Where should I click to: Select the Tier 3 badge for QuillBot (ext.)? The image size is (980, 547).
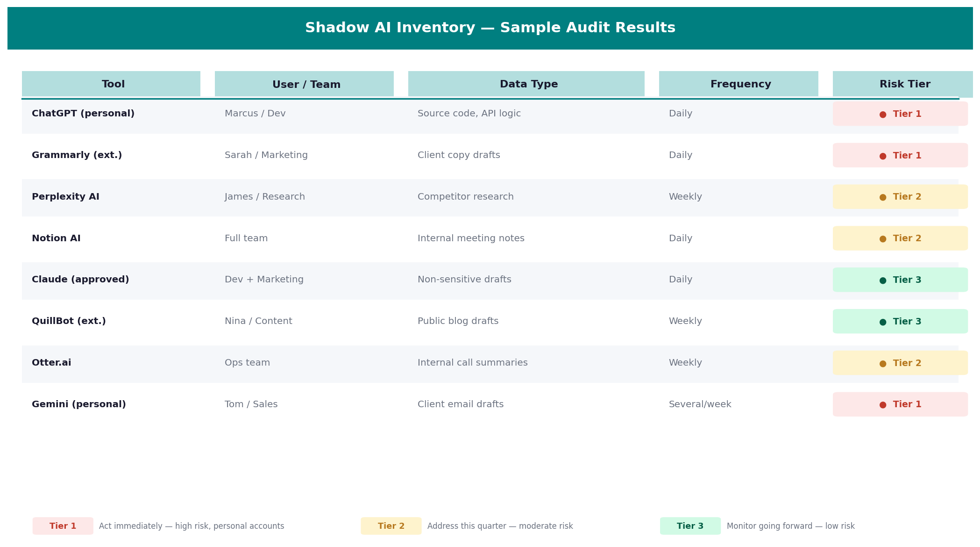pos(900,321)
